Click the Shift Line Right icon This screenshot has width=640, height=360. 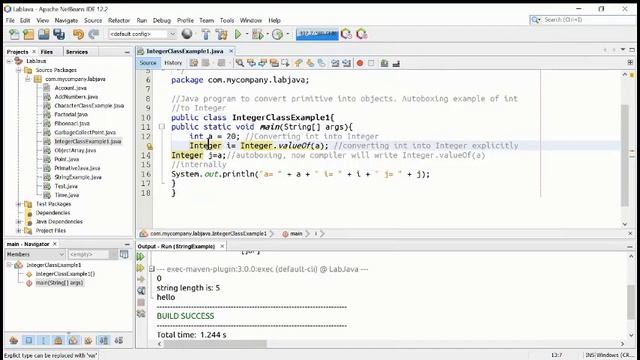point(347,63)
